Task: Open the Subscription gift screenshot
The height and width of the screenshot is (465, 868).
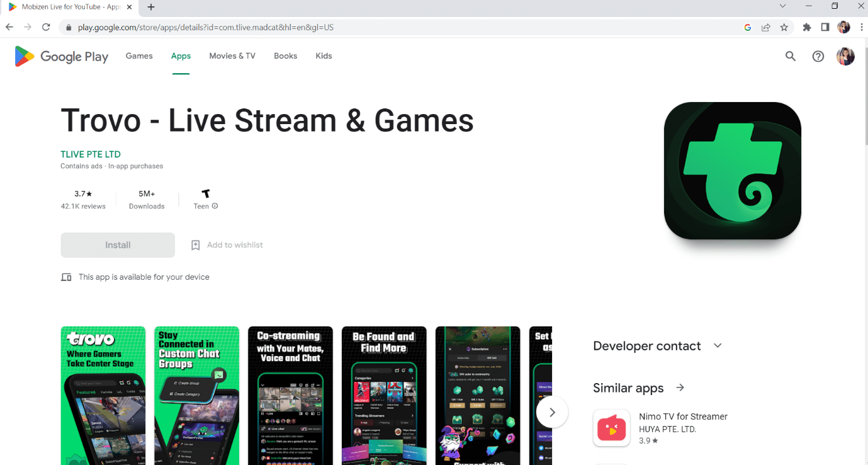Action: [x=478, y=396]
